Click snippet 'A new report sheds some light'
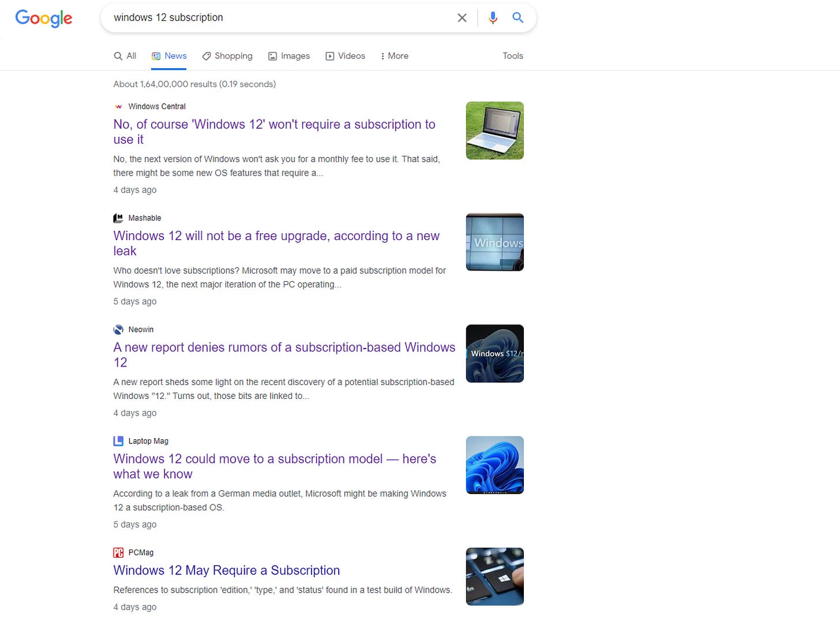 click(284, 389)
